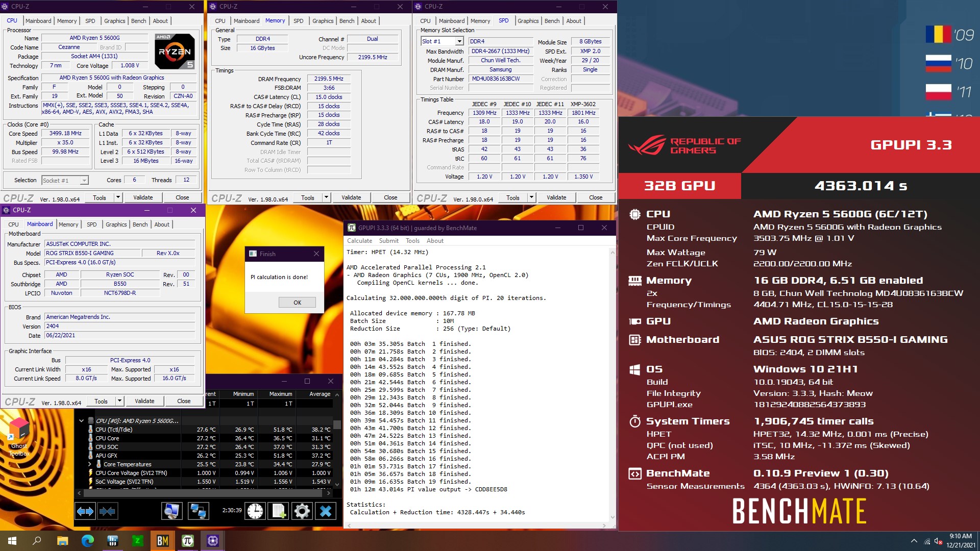The image size is (980, 551).
Task: Launch Microsoft Edge from the taskbar
Action: click(88, 541)
